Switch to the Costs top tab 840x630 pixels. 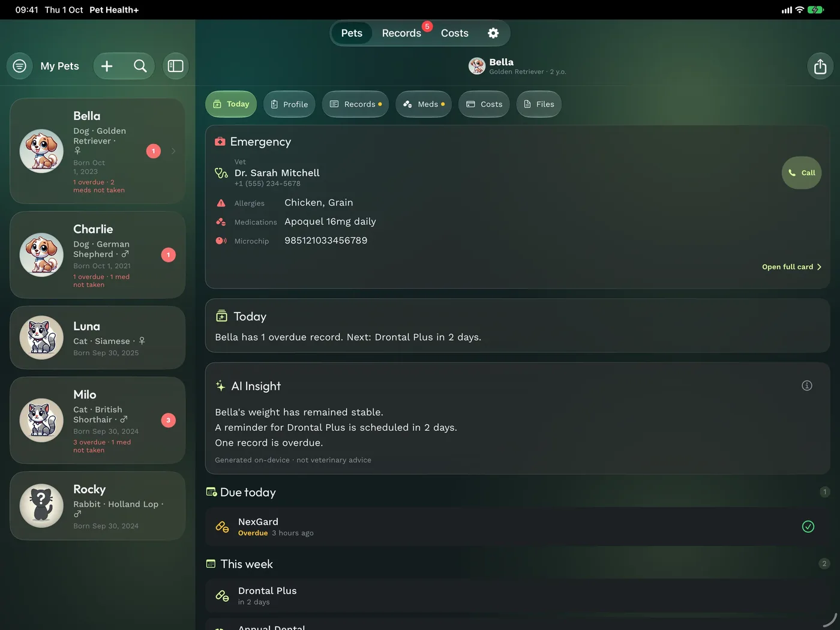(x=455, y=33)
